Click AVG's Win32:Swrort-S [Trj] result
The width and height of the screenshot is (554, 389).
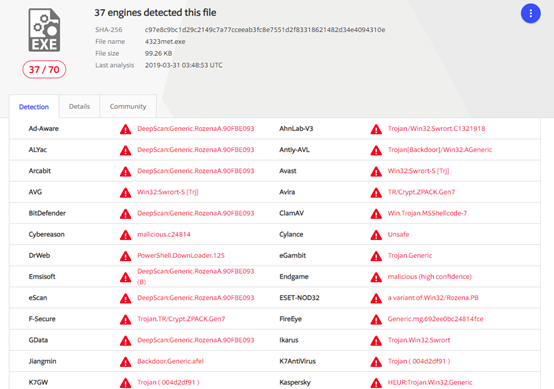click(x=168, y=192)
